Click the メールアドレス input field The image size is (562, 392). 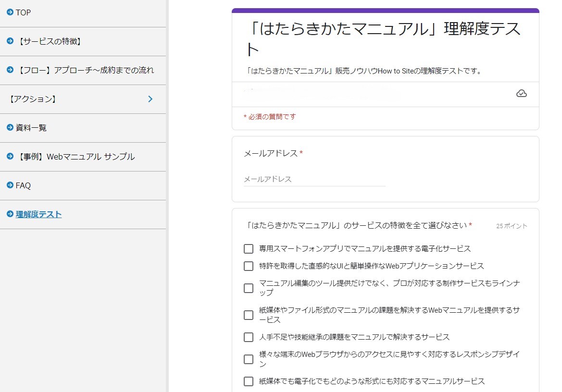(314, 179)
